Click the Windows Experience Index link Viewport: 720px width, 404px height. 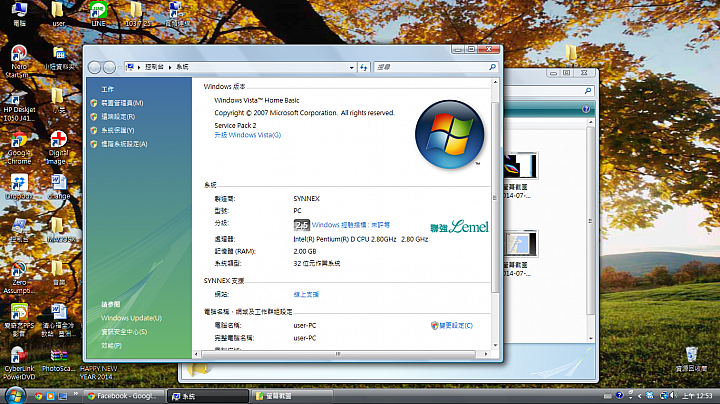point(351,225)
